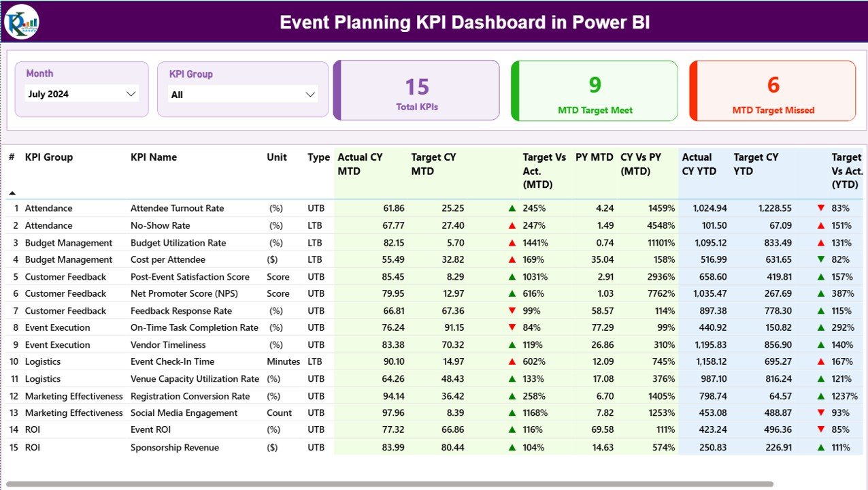Select the Total KPIs card
Viewport: 868px width, 490px height.
[x=416, y=91]
